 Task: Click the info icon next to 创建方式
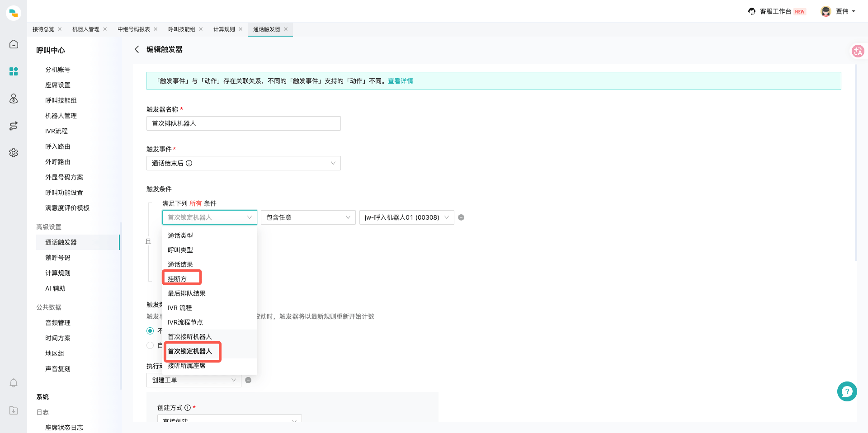tap(188, 408)
